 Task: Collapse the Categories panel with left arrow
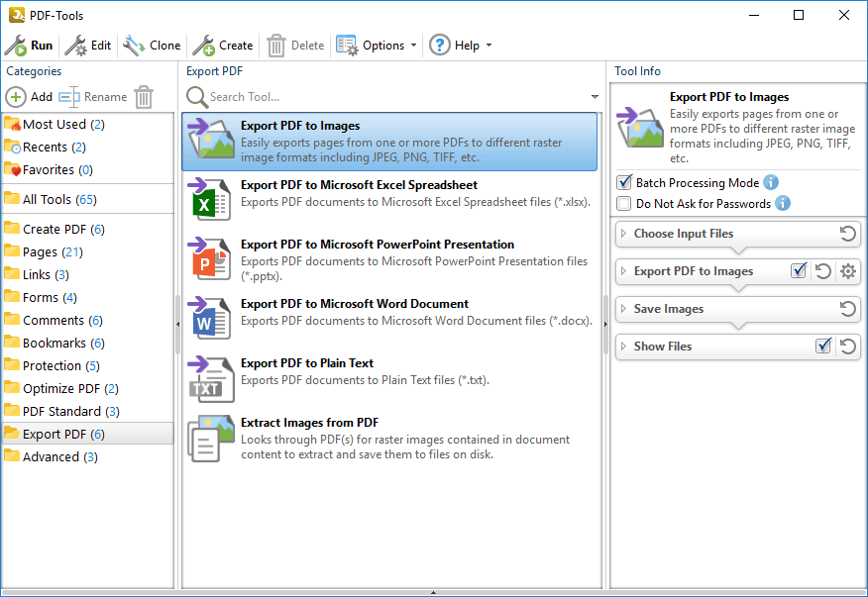click(x=177, y=324)
